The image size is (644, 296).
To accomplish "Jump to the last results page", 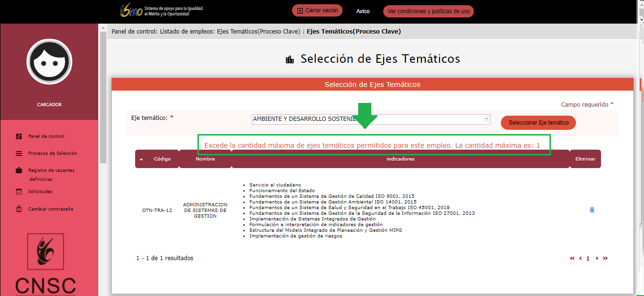I will tap(605, 258).
